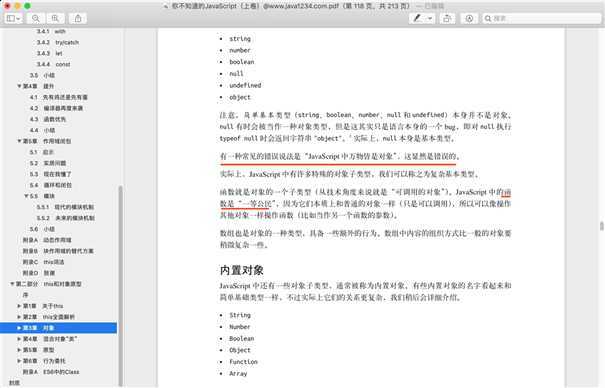605x388 pixels.
Task: Expand 第4章 混合对象"类"
Action: click(x=19, y=339)
